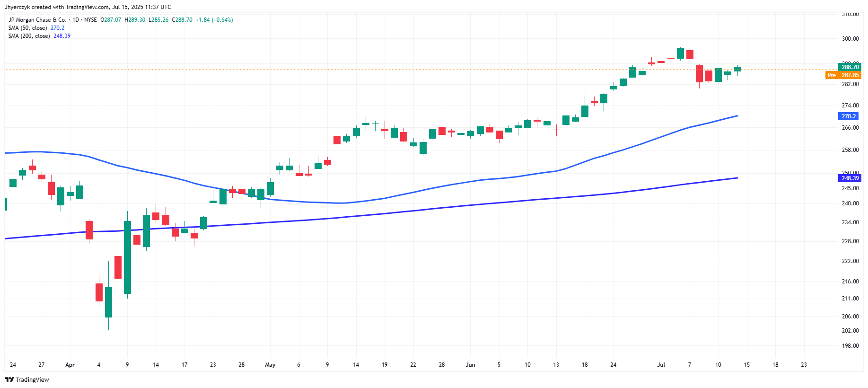Click the 1D interval label in the legend

pyautogui.click(x=76, y=20)
